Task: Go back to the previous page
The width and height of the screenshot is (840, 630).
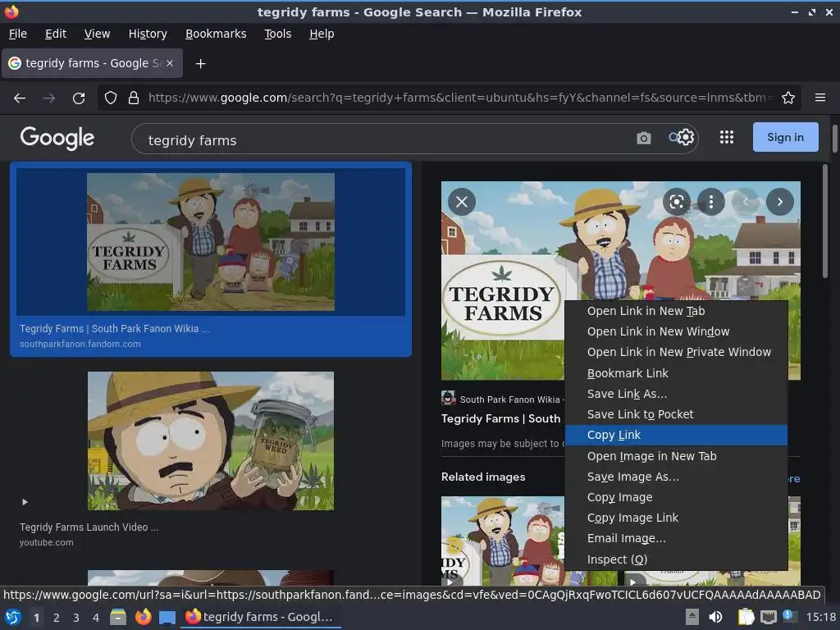Action: pyautogui.click(x=20, y=98)
